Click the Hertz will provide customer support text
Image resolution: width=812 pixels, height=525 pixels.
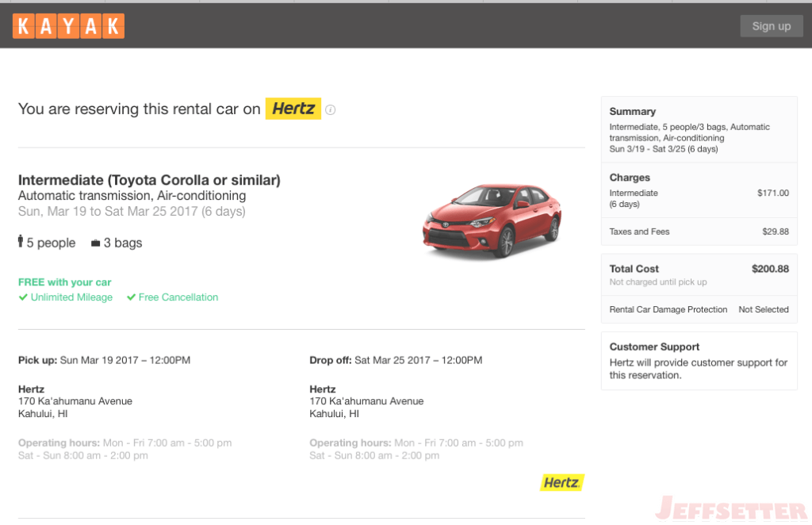(698, 369)
